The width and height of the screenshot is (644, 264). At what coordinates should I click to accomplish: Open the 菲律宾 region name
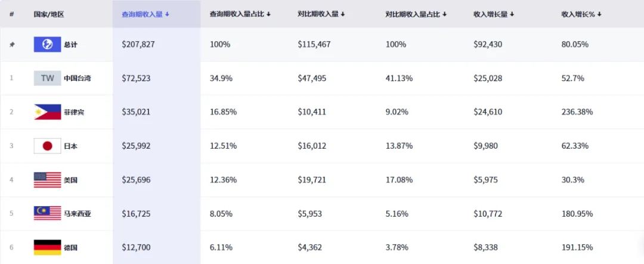tap(74, 112)
